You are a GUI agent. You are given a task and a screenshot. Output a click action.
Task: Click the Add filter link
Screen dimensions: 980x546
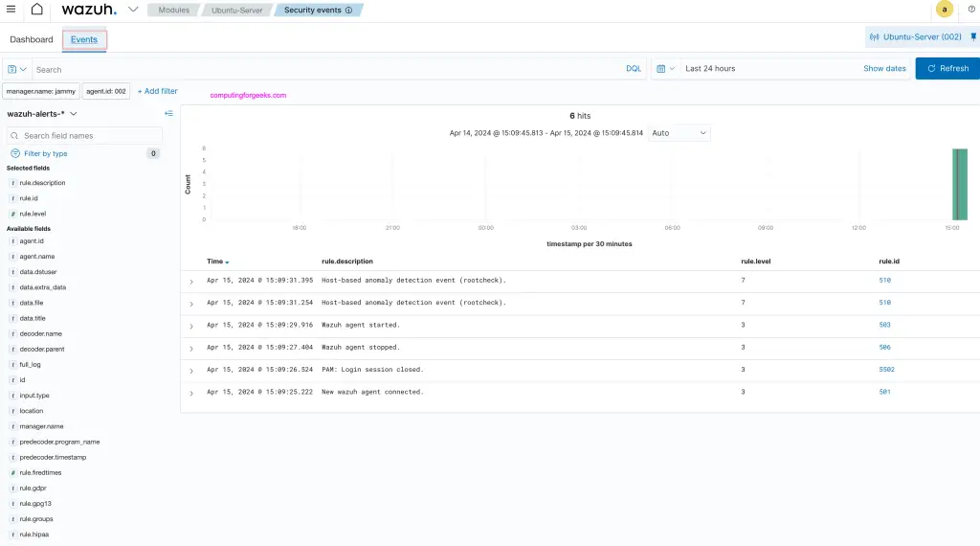click(158, 91)
